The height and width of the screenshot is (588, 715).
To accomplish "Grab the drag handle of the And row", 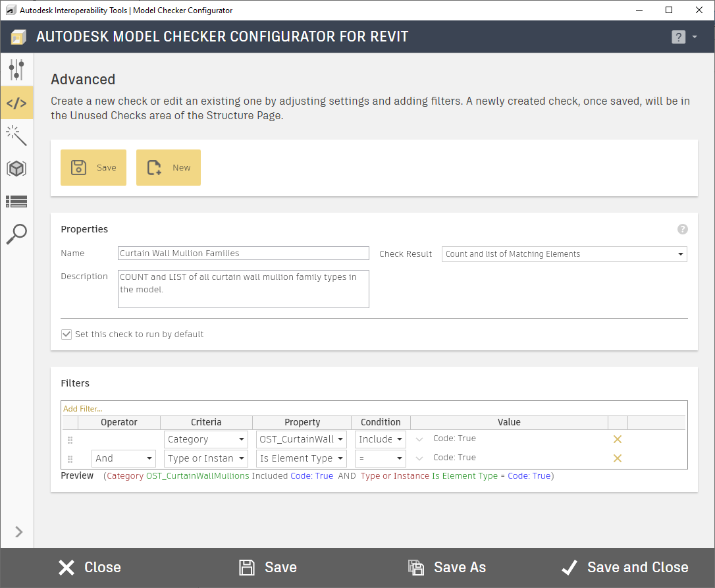I will 70,460.
